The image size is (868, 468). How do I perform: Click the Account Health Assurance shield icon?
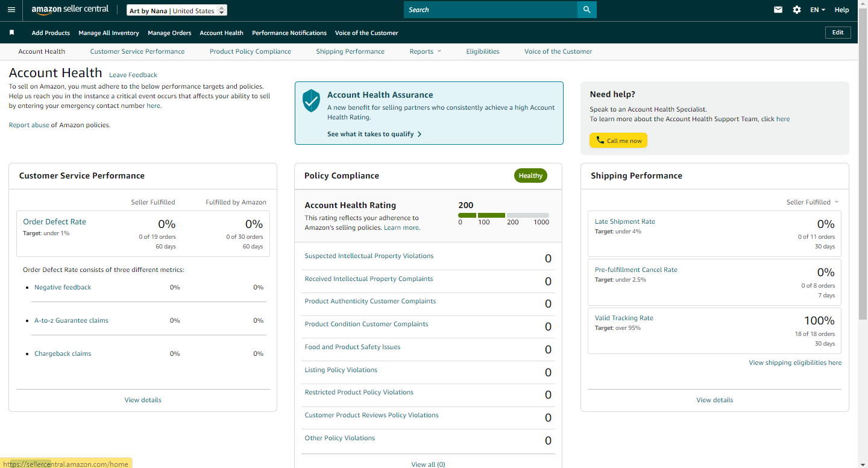click(311, 101)
